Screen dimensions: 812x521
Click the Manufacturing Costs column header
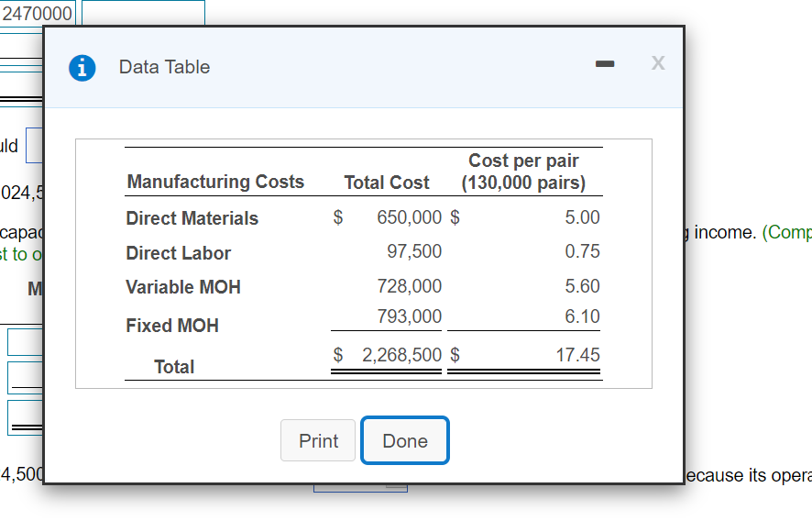(215, 182)
